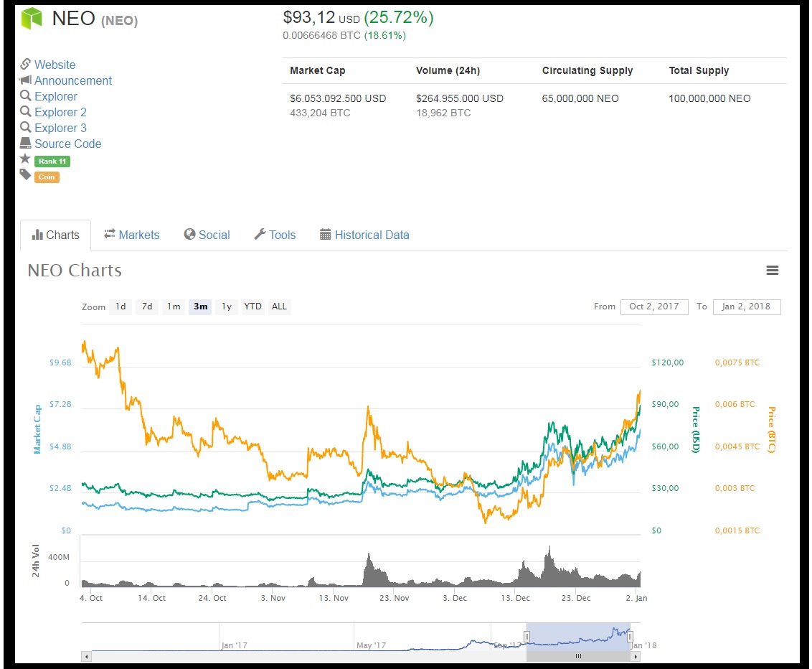Switch to the Markets tab
The width and height of the screenshot is (812, 669).
[x=131, y=235]
